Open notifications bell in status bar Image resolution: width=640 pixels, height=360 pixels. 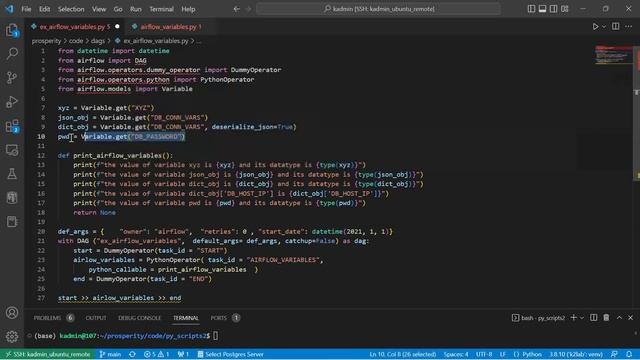pyautogui.click(x=629, y=354)
